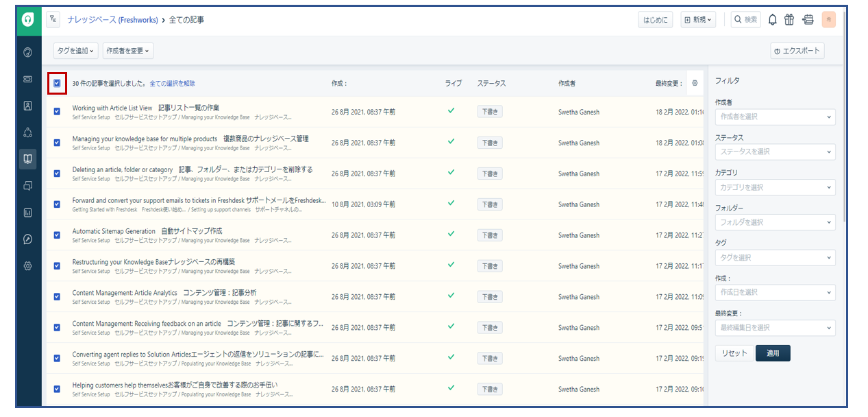The height and width of the screenshot is (417, 868).
Task: Open the user profile avatar
Action: (828, 20)
